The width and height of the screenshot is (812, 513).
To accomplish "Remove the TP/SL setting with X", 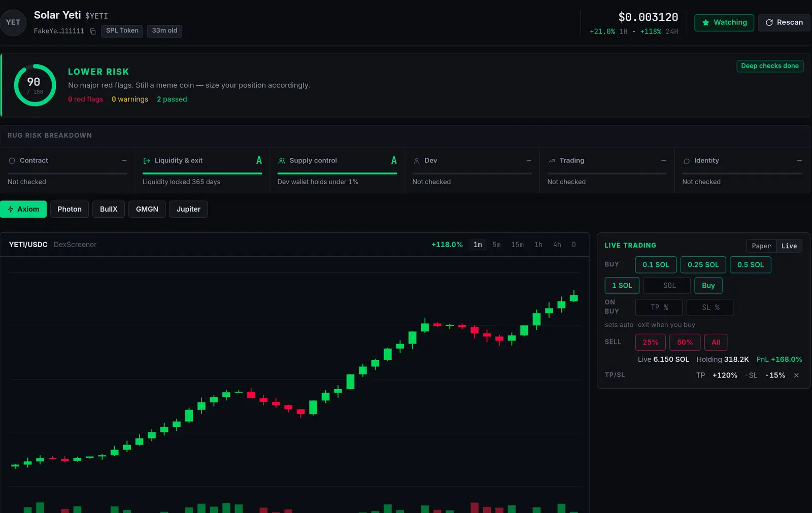I will 796,375.
